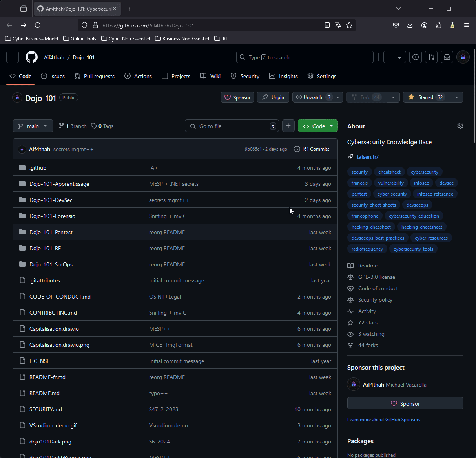The width and height of the screenshot is (476, 458).
Task: Reload the page with browser refresh icon
Action: [38, 25]
